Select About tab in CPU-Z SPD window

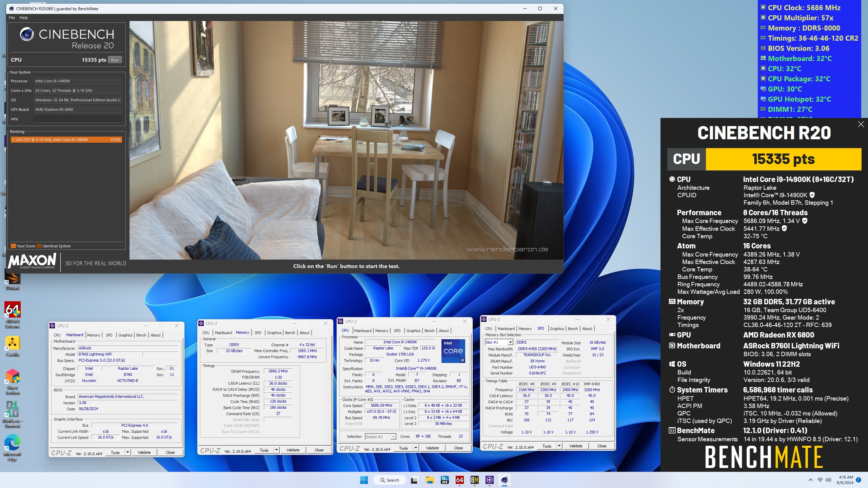click(587, 329)
